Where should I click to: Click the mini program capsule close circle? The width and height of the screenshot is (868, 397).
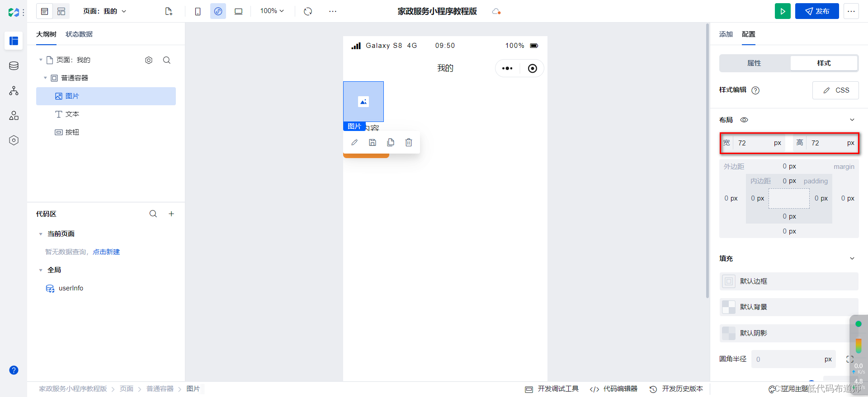[533, 68]
